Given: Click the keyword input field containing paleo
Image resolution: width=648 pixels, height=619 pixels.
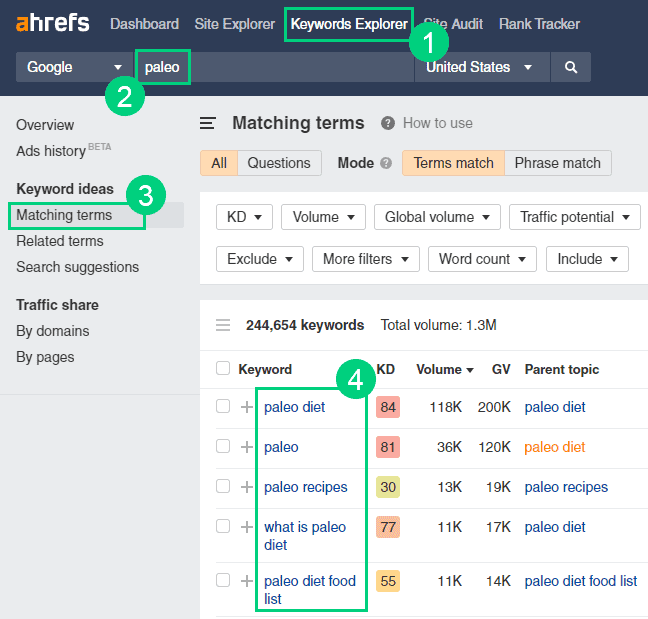Looking at the screenshot, I should 275,67.
